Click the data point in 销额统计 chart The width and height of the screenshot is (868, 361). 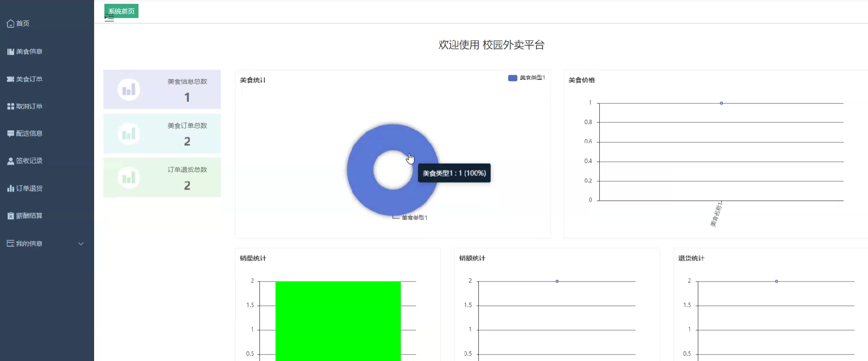(557, 281)
